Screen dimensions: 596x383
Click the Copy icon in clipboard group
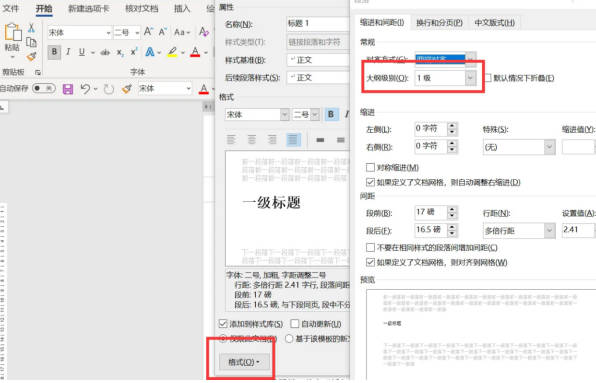32,42
